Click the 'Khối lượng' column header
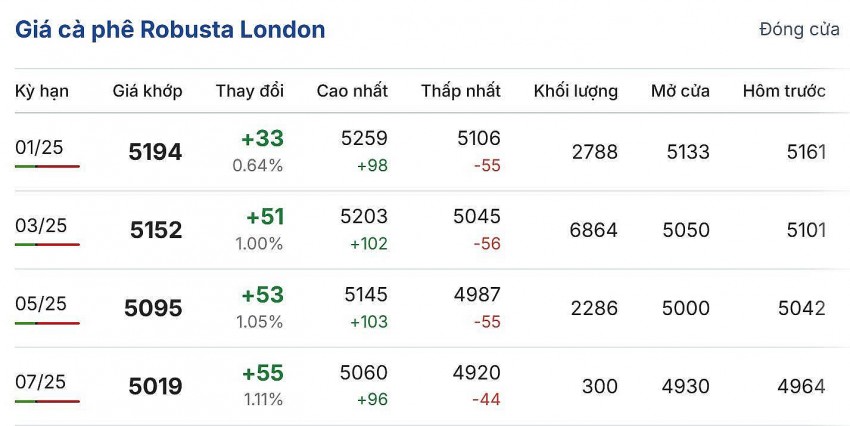850x426 pixels. (576, 91)
